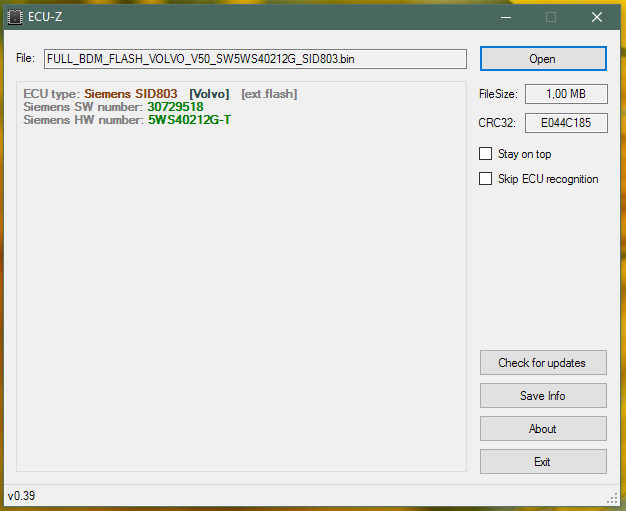Click the [Volvo] label
Viewport: 626px width, 511px height.
[x=209, y=94]
